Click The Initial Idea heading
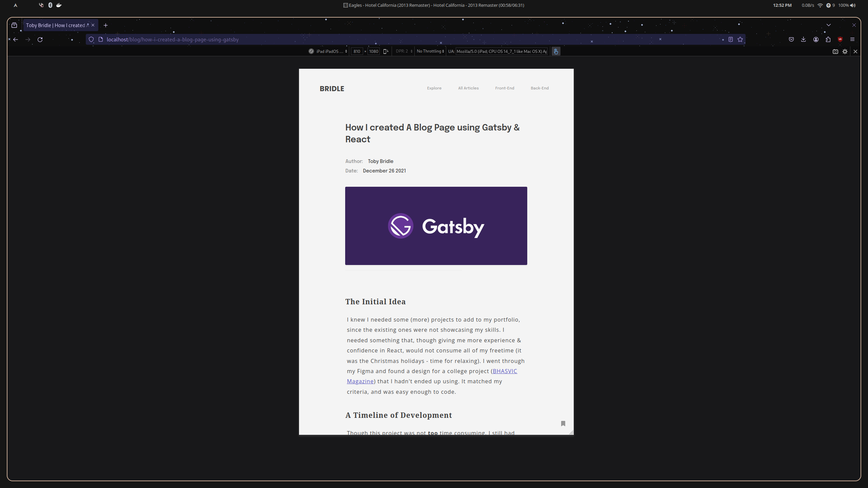 click(375, 302)
